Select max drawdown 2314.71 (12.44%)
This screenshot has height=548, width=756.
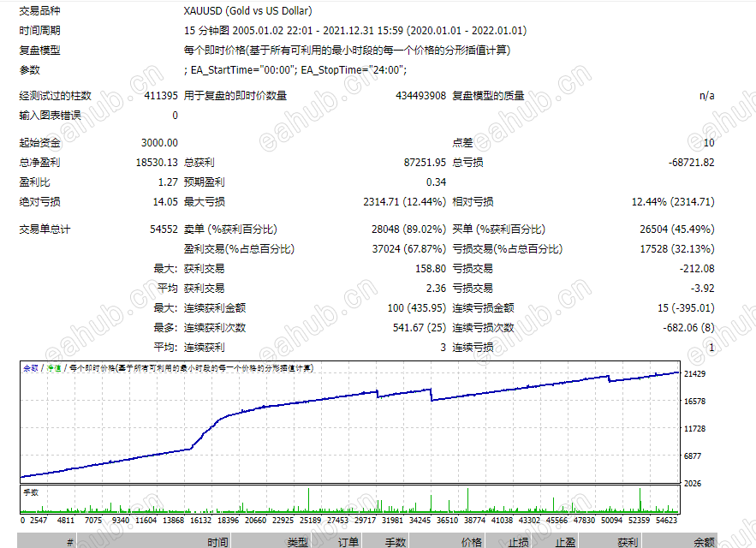click(x=404, y=202)
